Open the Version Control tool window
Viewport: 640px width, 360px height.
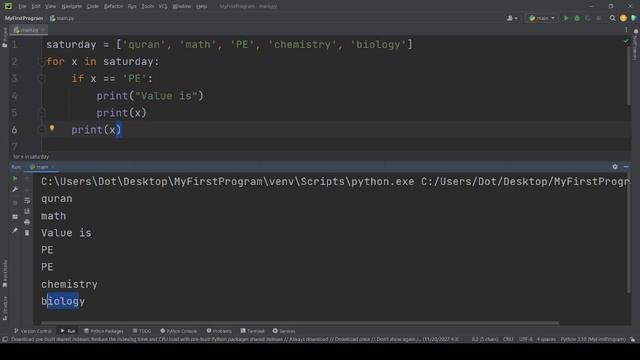coord(33,331)
